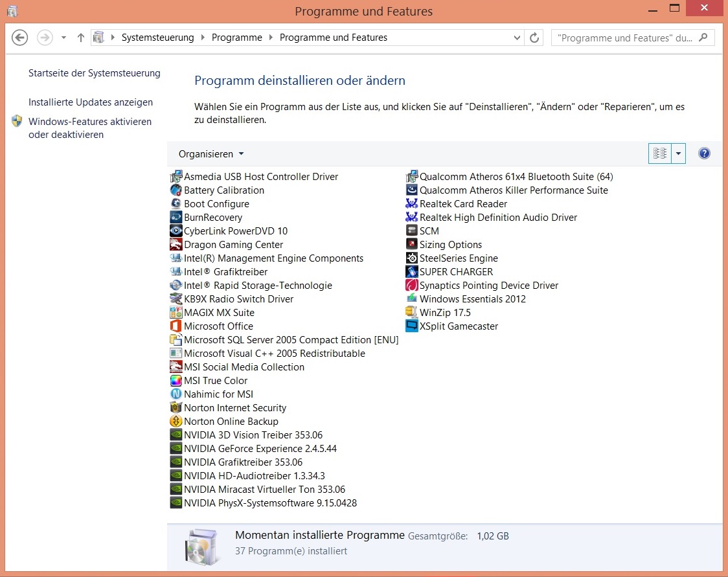The height and width of the screenshot is (577, 728).
Task: Click the Norton Internet Security icon
Action: (x=176, y=407)
